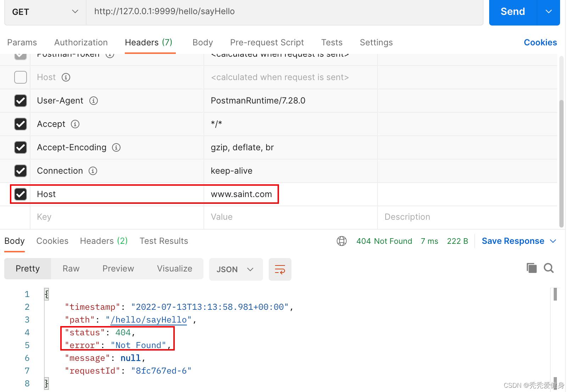Click the PostmanRuntime/7.28.0 value cell
Viewport: 570px width, 392px height.
click(291, 101)
